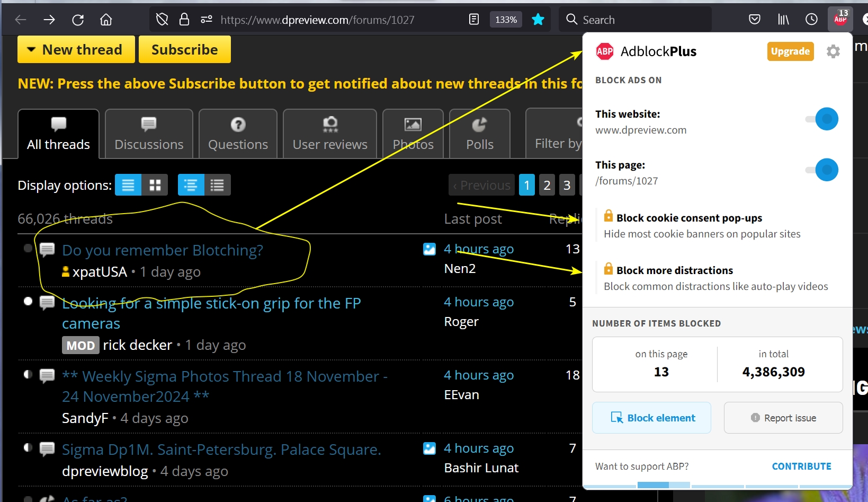Open Adblock Plus settings gear

(x=833, y=51)
